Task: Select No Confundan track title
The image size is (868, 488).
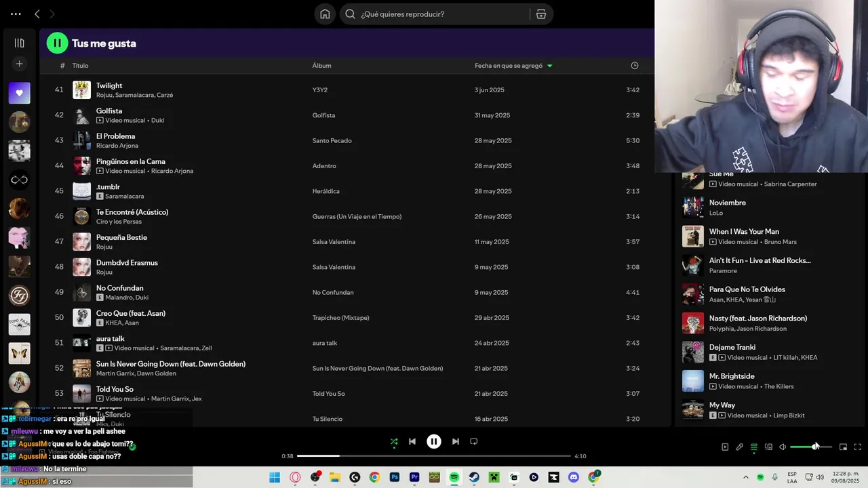Action: (119, 288)
